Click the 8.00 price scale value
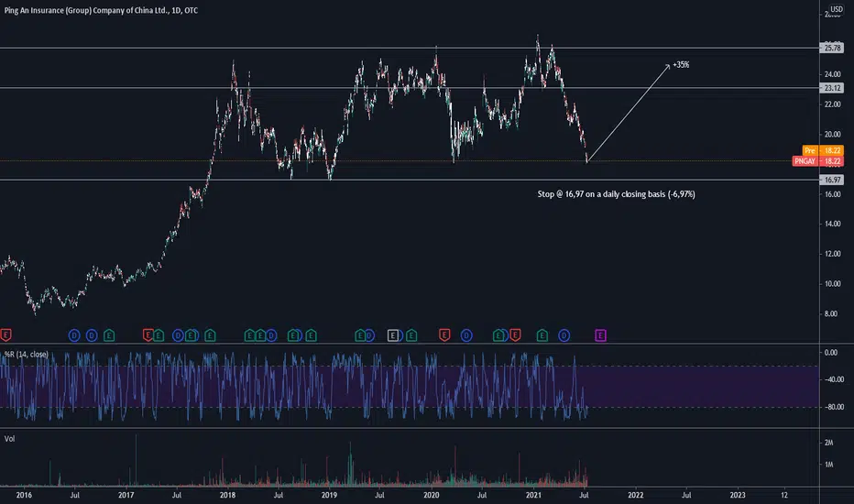This screenshot has width=854, height=504. click(832, 313)
